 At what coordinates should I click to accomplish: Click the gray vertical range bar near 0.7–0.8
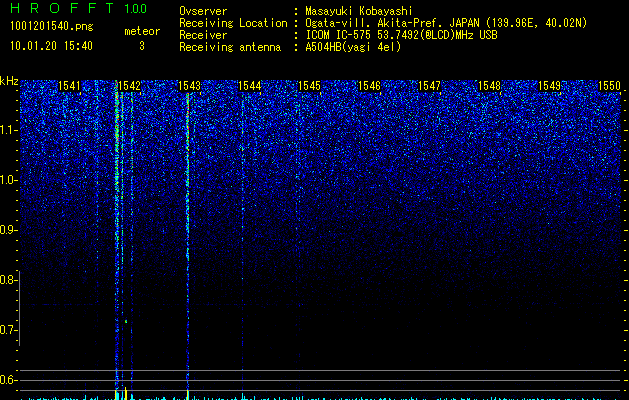[x=19, y=308]
